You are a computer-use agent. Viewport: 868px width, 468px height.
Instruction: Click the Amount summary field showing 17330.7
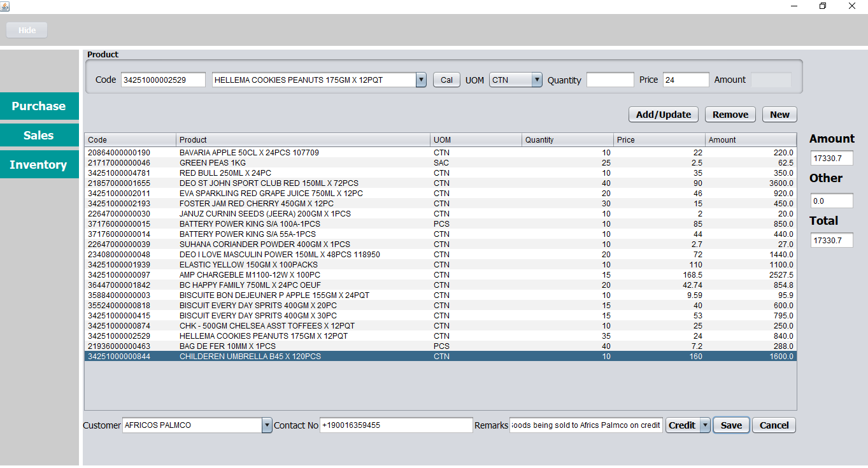pos(832,159)
